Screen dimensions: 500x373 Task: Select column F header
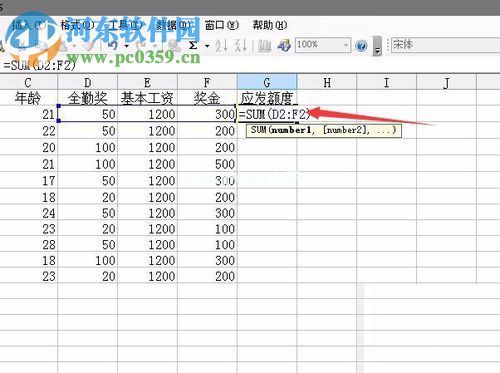pyautogui.click(x=207, y=82)
